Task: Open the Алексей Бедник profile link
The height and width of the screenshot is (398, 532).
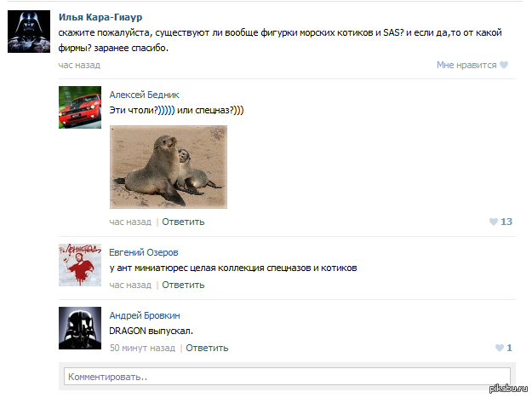Action: tap(144, 95)
